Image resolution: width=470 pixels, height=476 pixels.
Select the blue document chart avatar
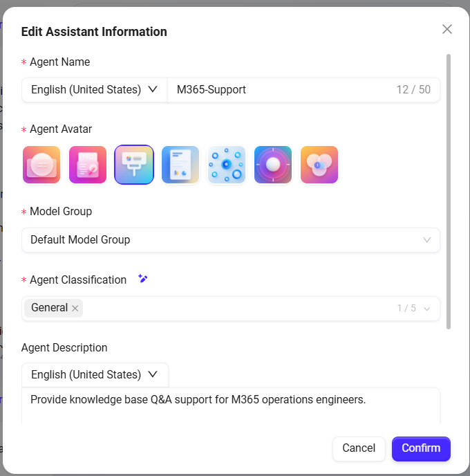point(180,165)
